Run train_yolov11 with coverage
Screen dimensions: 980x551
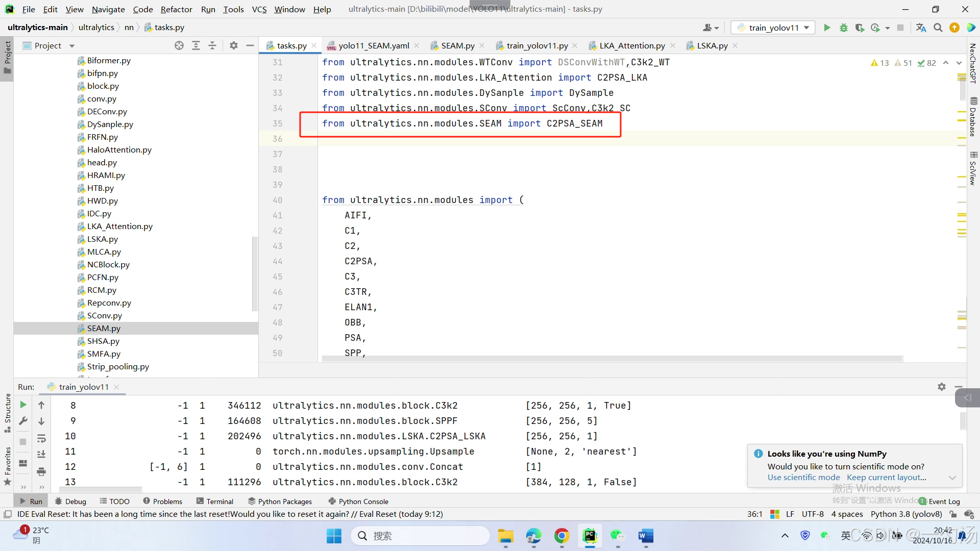860,28
